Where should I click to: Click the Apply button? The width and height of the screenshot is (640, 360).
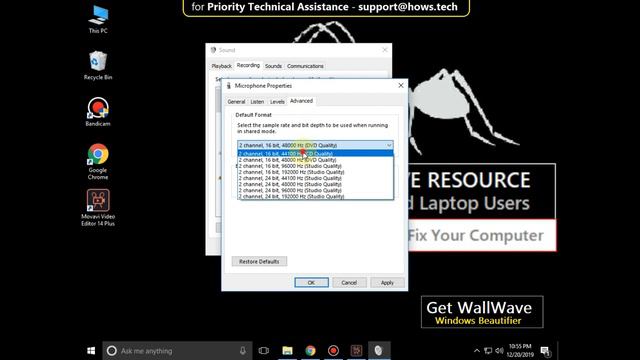tap(387, 282)
